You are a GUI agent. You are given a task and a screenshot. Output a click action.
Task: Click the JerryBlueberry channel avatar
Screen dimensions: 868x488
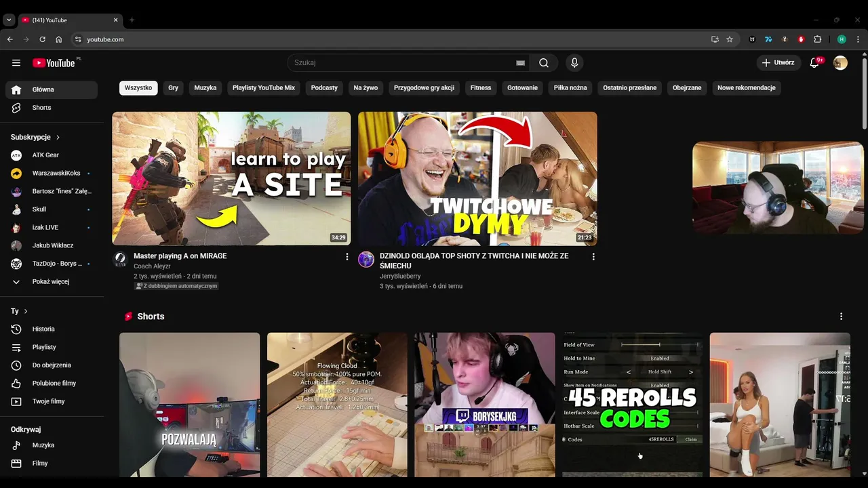pos(366,259)
